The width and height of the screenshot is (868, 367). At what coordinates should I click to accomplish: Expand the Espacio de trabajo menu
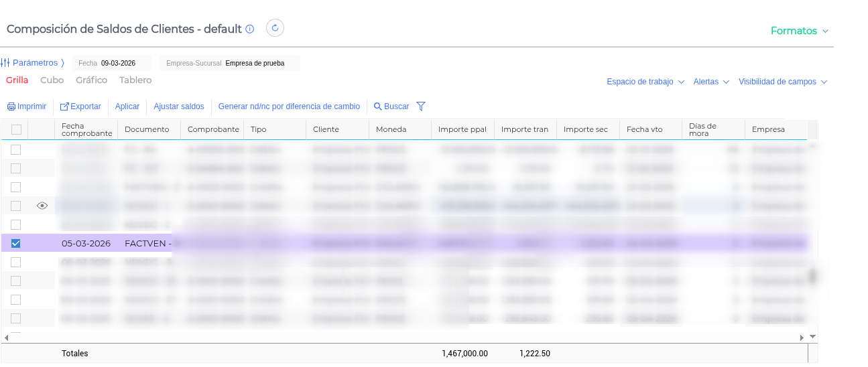645,82
